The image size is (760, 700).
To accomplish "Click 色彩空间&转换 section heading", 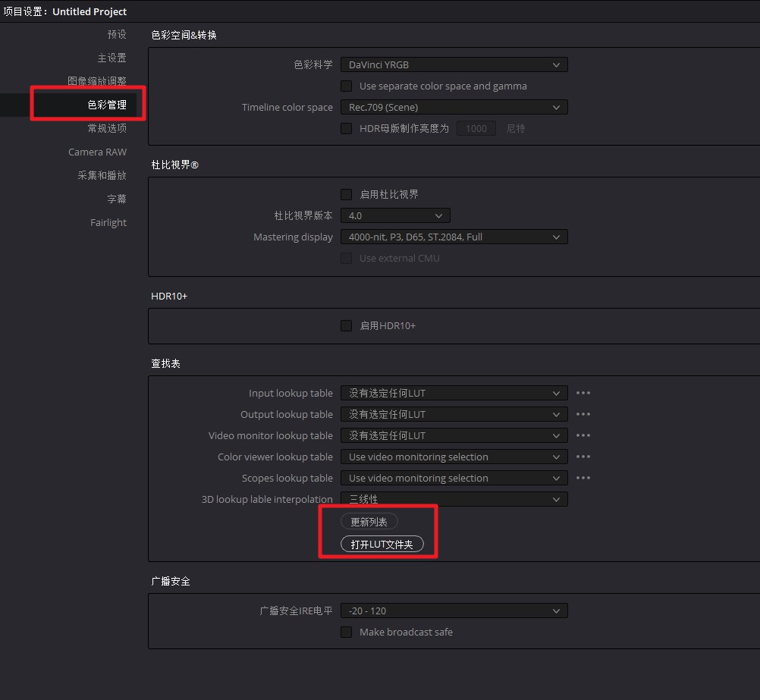I will pyautogui.click(x=184, y=35).
